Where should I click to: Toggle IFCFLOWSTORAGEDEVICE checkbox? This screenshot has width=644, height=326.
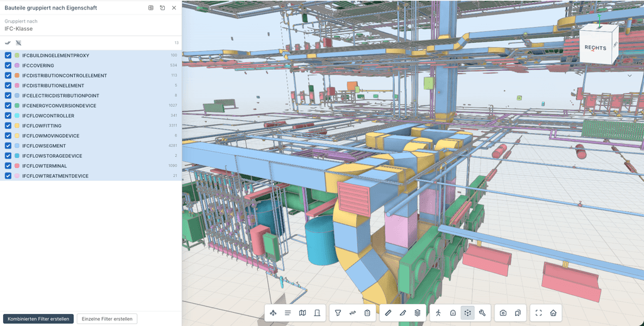click(8, 156)
